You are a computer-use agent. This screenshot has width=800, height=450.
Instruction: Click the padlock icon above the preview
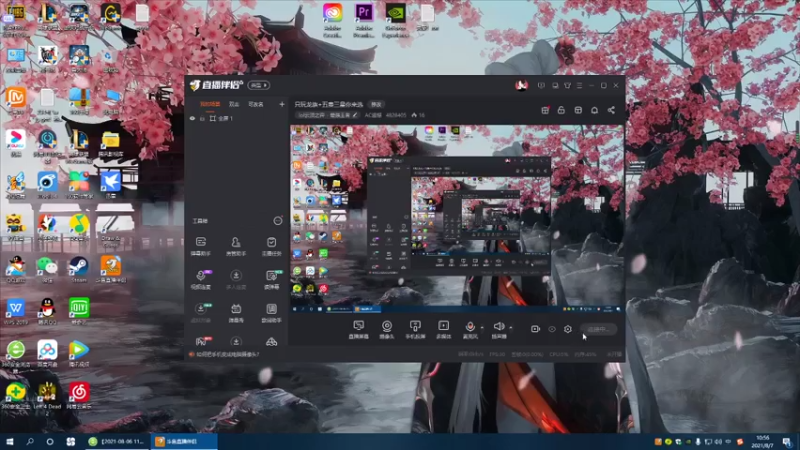(x=561, y=110)
